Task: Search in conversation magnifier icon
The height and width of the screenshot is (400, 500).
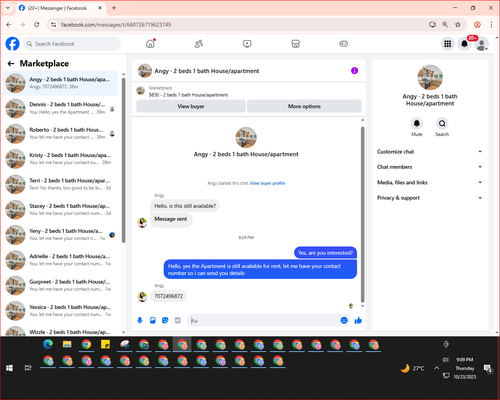Action: [442, 124]
